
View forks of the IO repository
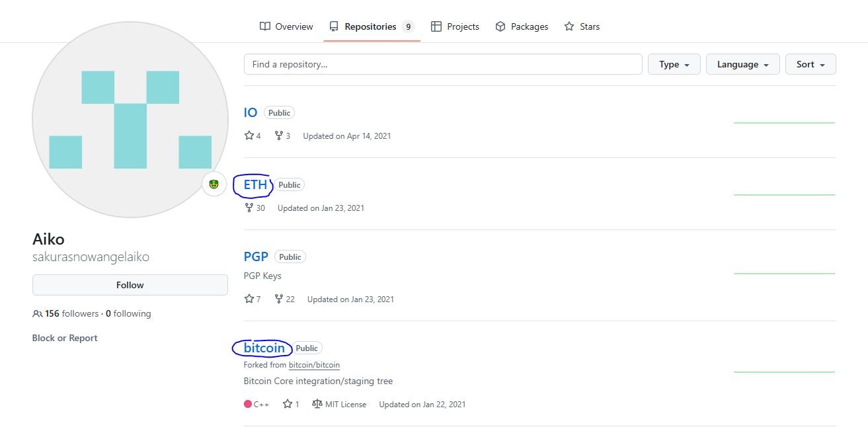point(282,136)
